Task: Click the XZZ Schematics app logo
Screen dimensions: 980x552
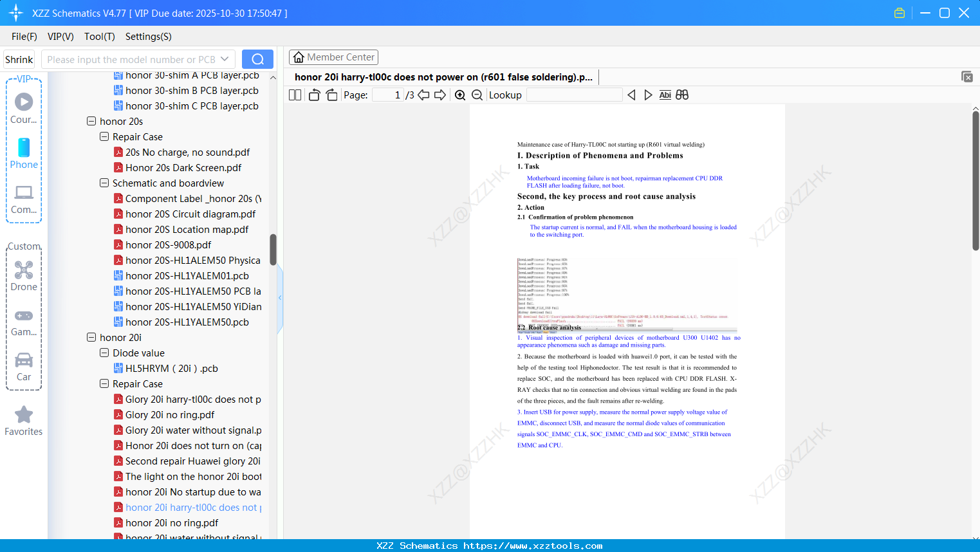Action: 16,13
